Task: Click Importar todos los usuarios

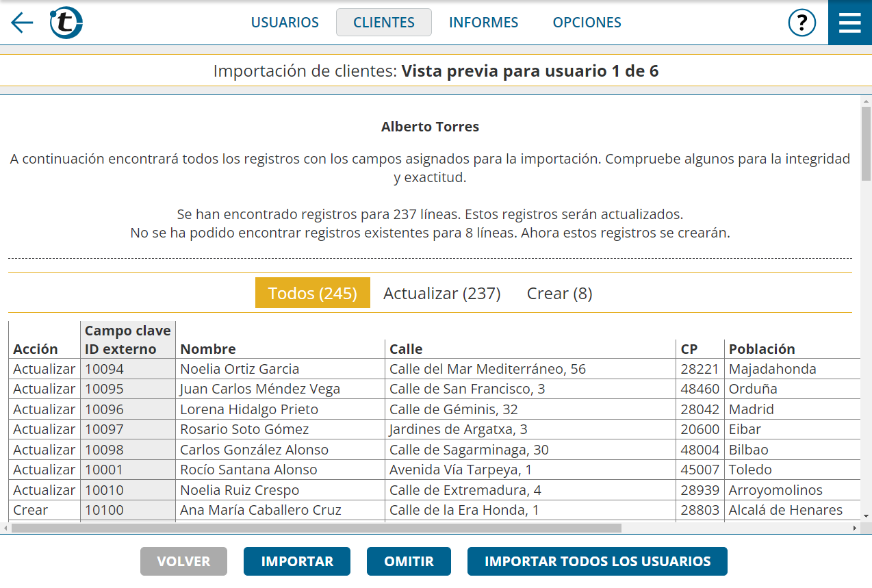Action: click(597, 561)
